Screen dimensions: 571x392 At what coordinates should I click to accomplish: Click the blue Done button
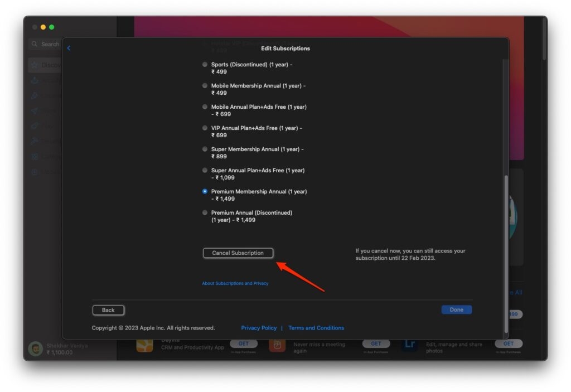(456, 309)
